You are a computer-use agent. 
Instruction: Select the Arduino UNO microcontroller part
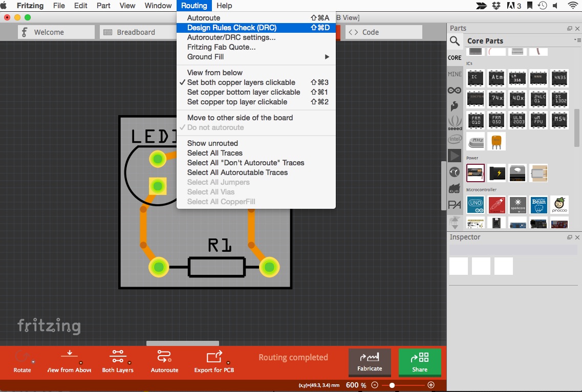point(476,205)
